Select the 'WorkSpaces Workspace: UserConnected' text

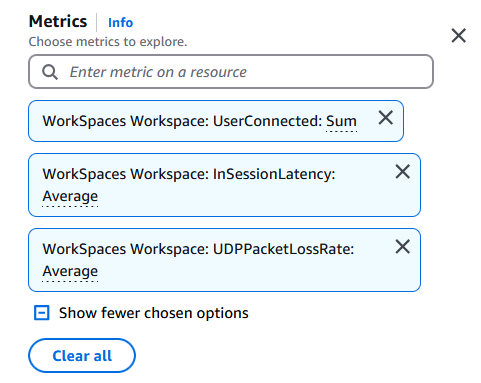pos(183,121)
